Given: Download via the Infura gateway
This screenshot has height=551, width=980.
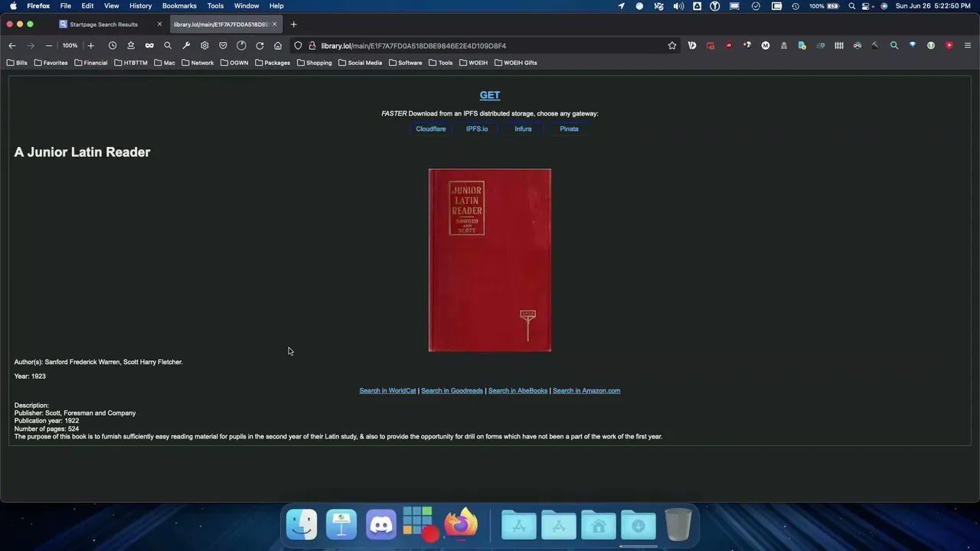Looking at the screenshot, I should pyautogui.click(x=523, y=129).
